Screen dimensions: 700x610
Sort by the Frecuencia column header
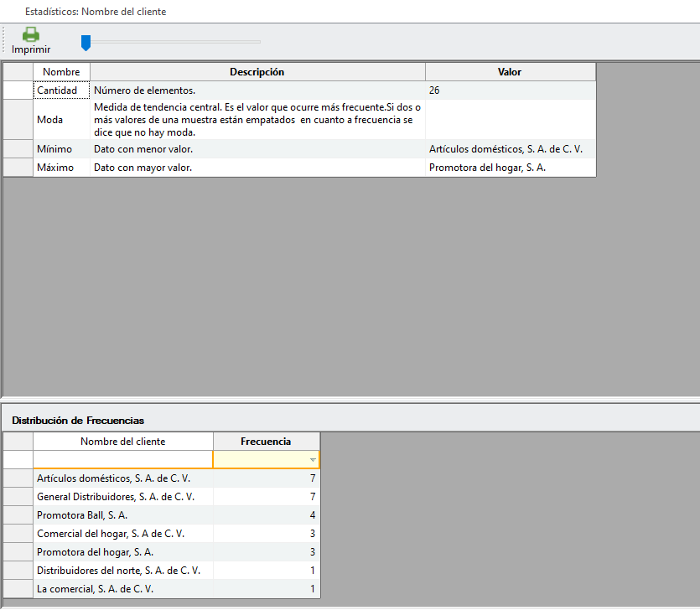tap(266, 442)
